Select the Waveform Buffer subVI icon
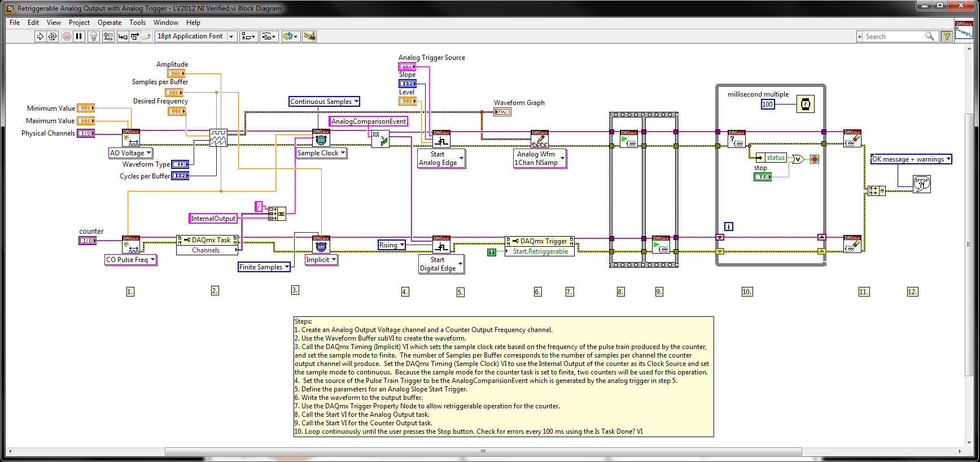This screenshot has height=462, width=980. point(218,138)
